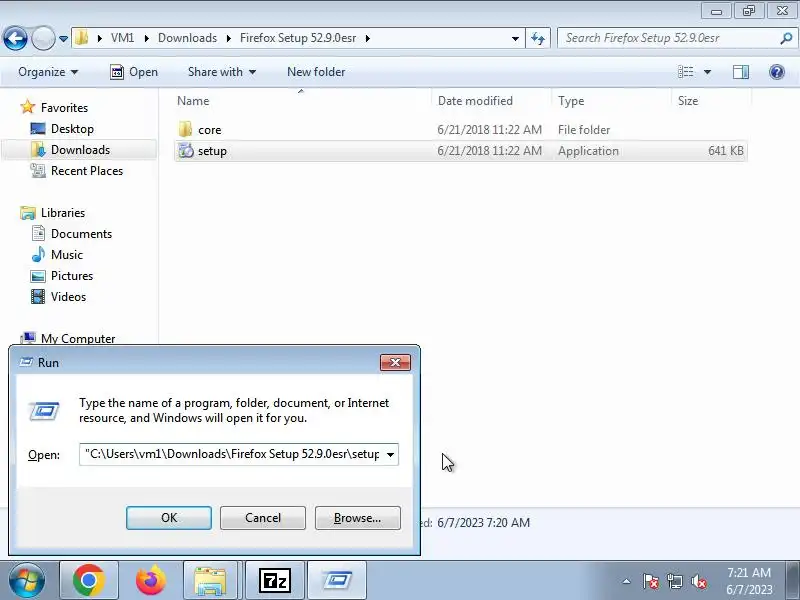Minimize the Explorer window

(716, 11)
